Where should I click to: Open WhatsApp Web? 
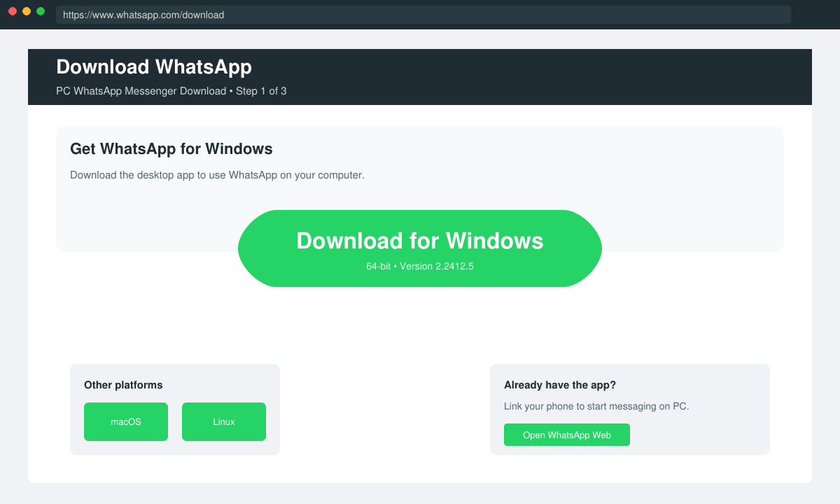[567, 435]
